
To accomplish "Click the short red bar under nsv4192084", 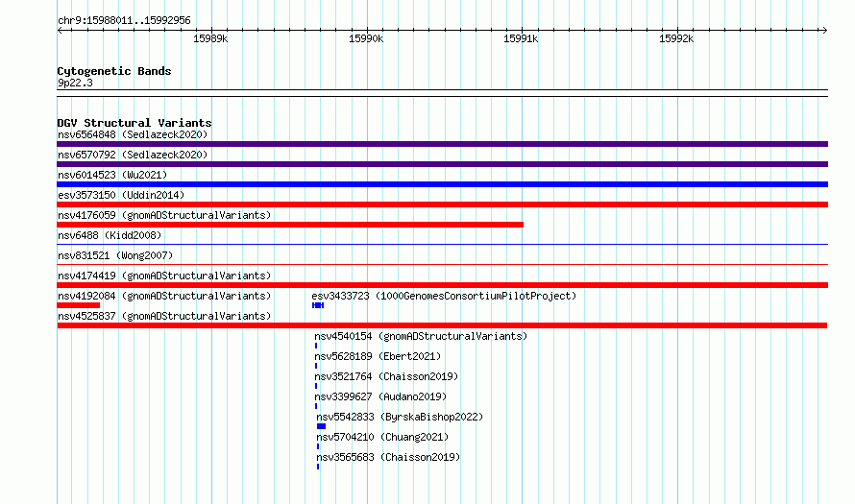I will tap(79, 305).
